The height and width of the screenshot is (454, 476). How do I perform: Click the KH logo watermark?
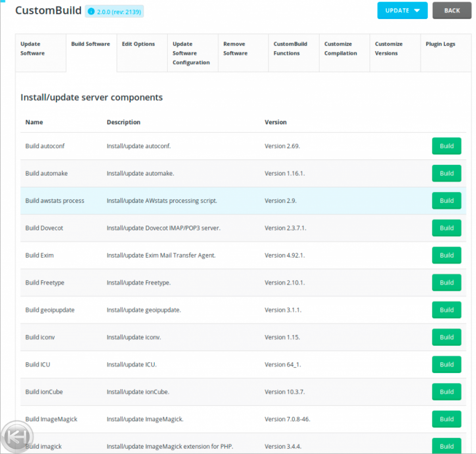pos(17,437)
